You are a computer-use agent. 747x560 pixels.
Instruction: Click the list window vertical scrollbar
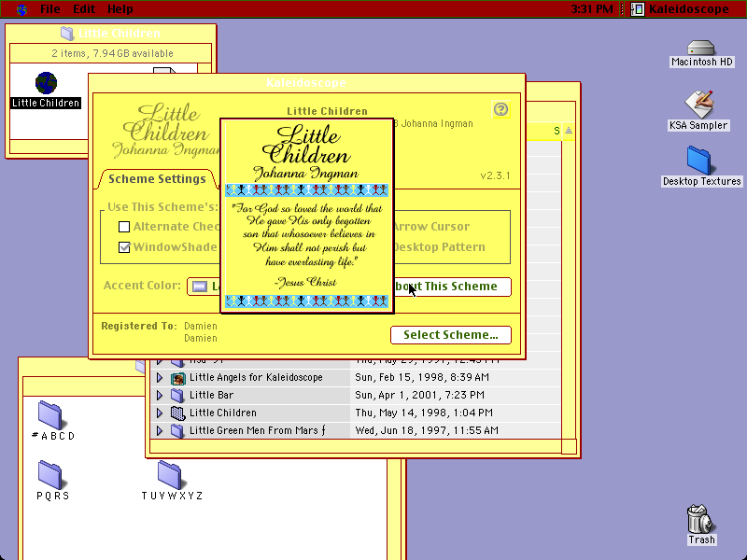(x=569, y=289)
